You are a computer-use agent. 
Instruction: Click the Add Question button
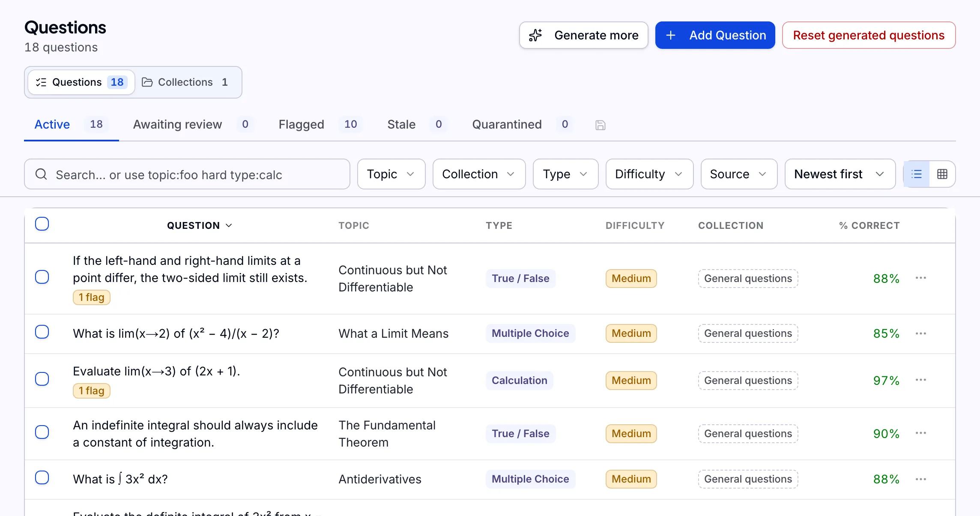pyautogui.click(x=715, y=35)
